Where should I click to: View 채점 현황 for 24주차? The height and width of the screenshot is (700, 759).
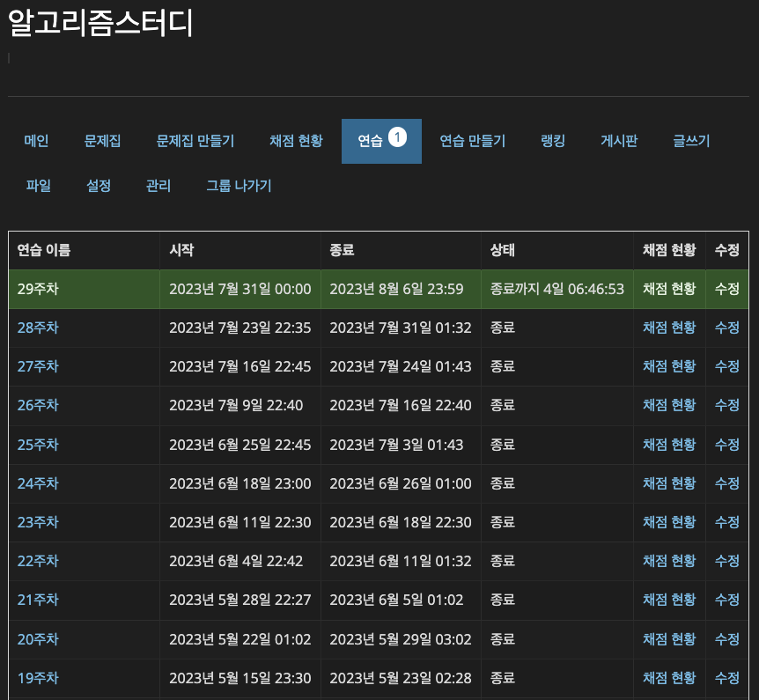pyautogui.click(x=669, y=483)
